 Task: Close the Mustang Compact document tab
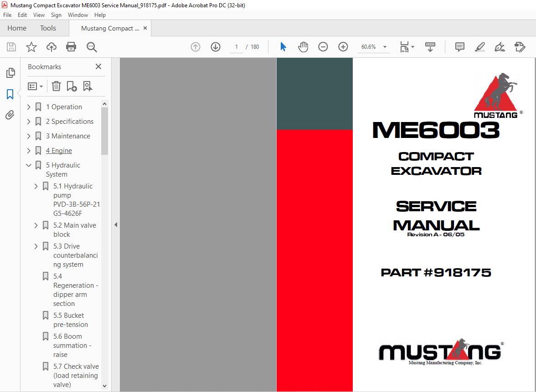click(x=145, y=28)
